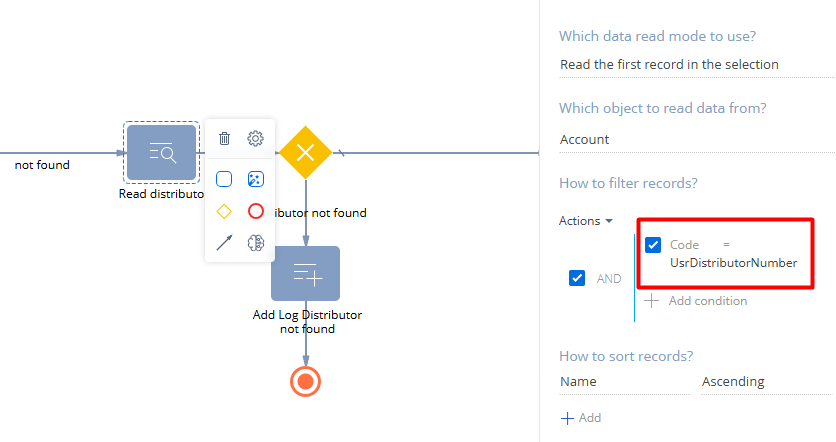Screen dimensions: 836x442
Task: Select the Read distributor element
Action: pos(161,153)
